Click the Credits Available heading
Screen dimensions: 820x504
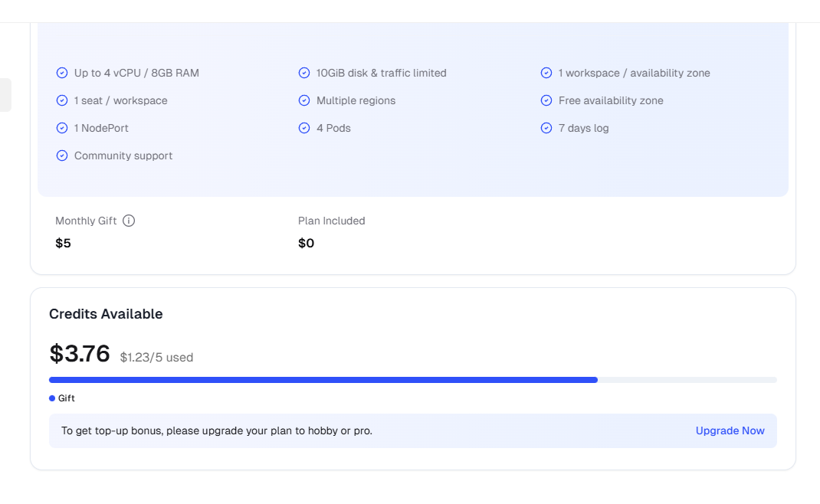point(106,314)
